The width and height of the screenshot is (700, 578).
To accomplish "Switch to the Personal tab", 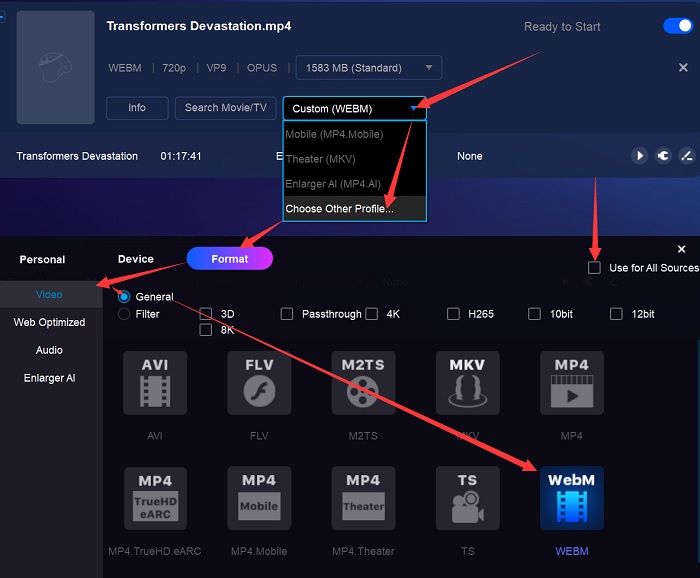I will [x=42, y=259].
